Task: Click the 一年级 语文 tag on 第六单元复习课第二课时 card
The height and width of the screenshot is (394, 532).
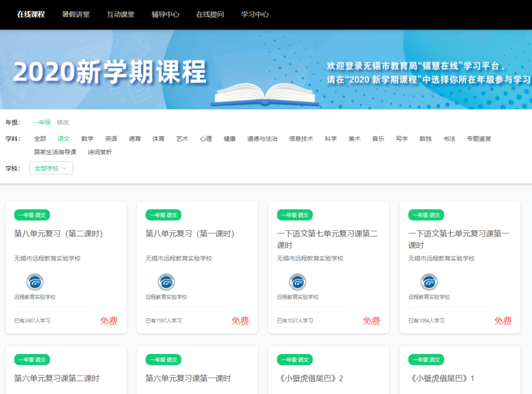Action: (32, 360)
